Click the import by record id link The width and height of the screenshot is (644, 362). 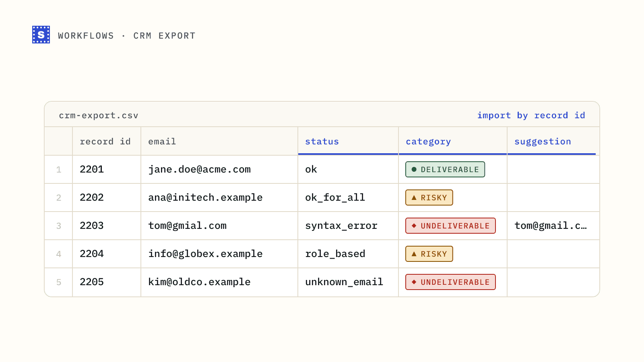tap(531, 115)
